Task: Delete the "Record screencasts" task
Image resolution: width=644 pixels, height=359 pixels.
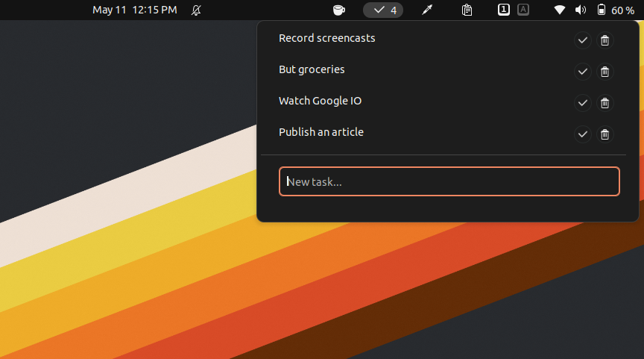Action: 604,40
